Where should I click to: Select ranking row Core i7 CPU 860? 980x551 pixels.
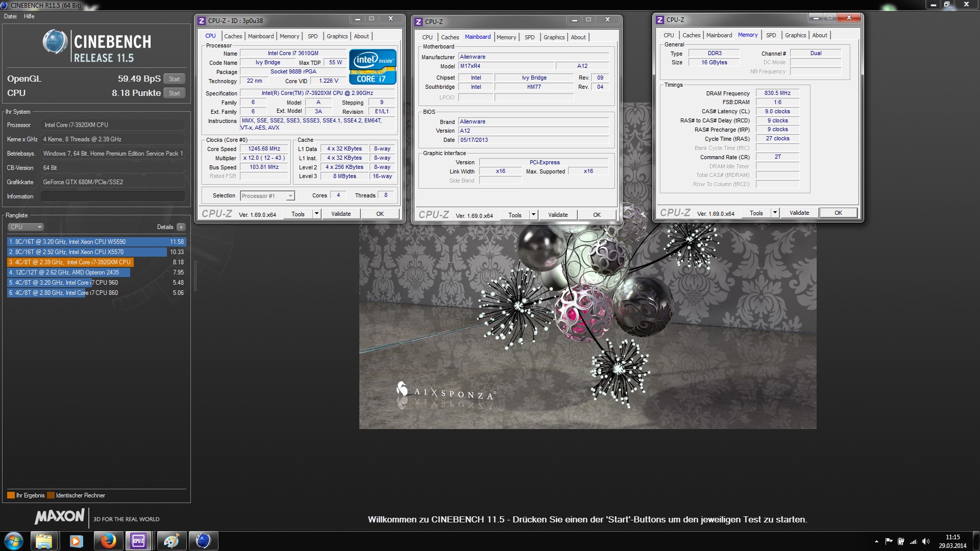96,293
